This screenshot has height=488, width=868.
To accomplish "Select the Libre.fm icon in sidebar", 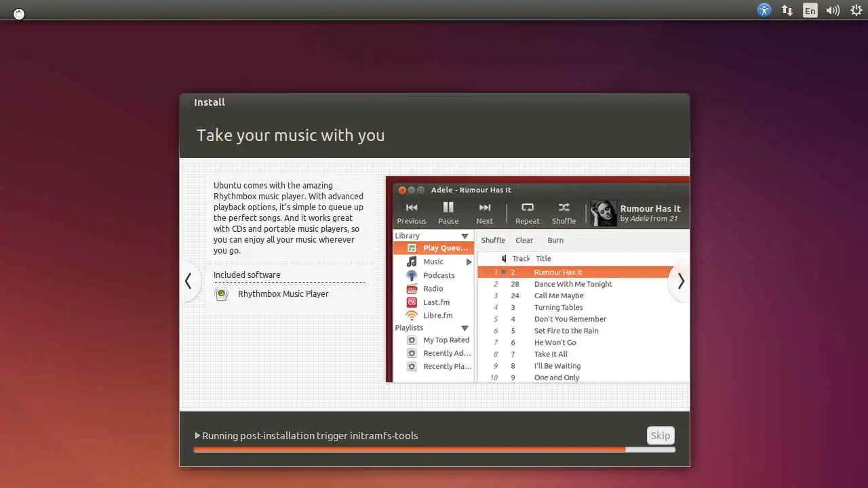I will click(x=412, y=315).
